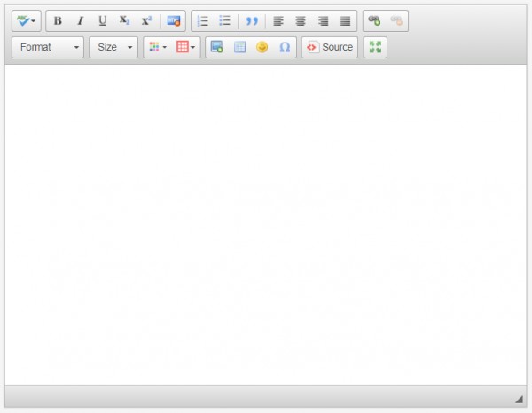Justify the text alignment

pyautogui.click(x=345, y=20)
